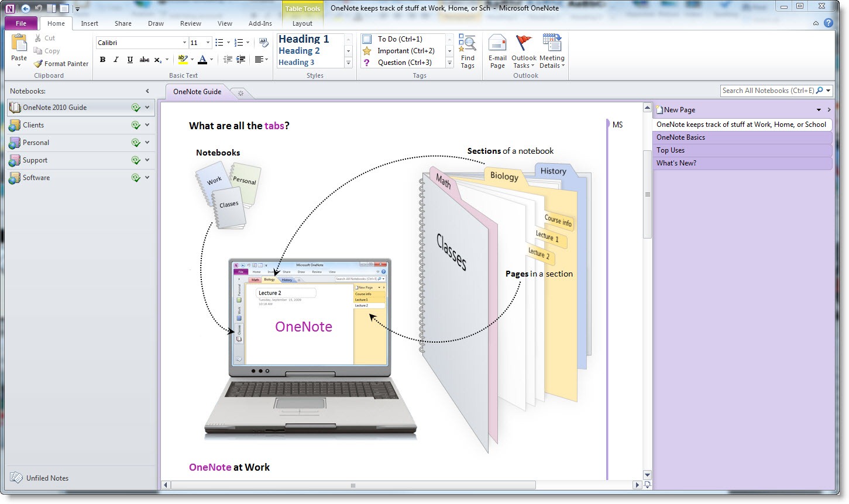The image size is (849, 504).
Task: Apply italic formatting
Action: 116,59
